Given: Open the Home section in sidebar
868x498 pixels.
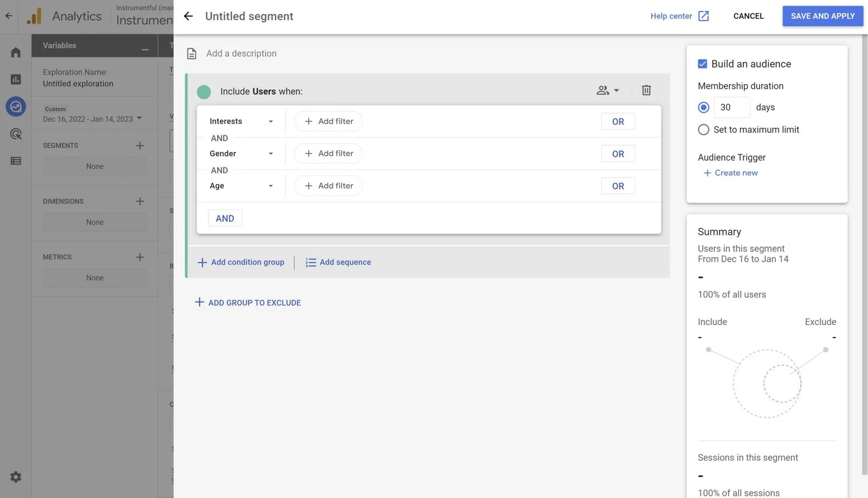Looking at the screenshot, I should (15, 51).
